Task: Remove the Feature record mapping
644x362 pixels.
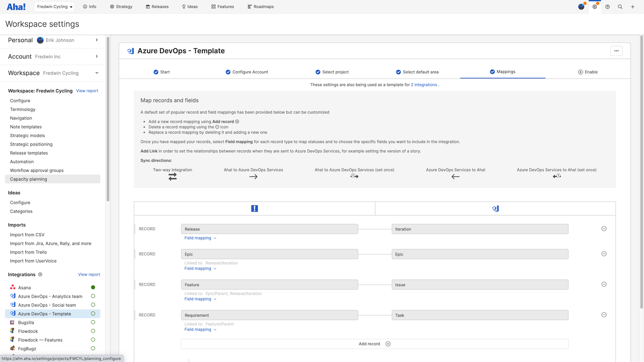Action: click(604, 284)
